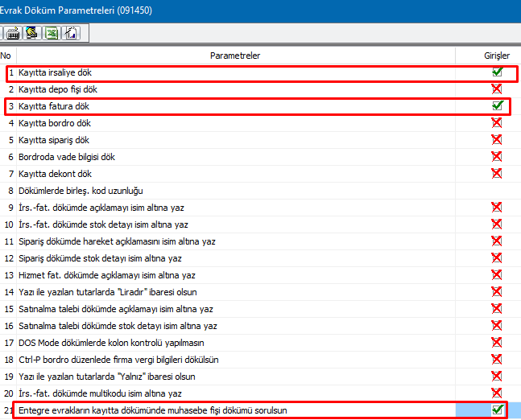Enable 'Sipariş dökümde stok detayı' checkbox
The height and width of the screenshot is (420, 521).
point(497,258)
